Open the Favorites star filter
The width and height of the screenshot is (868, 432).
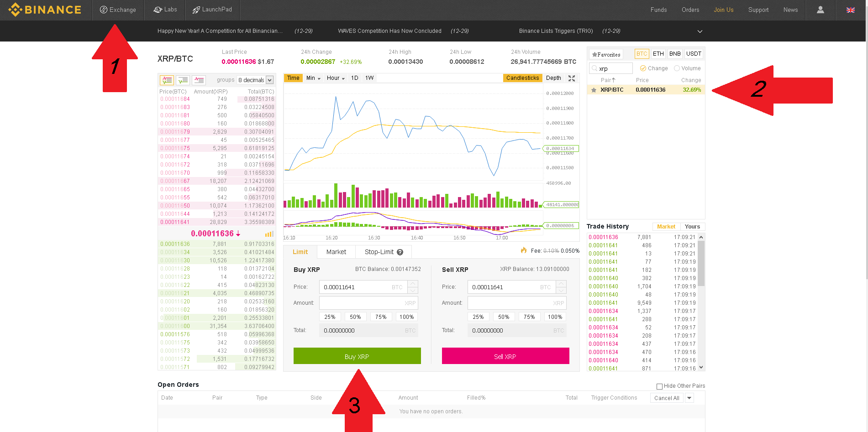tap(606, 54)
